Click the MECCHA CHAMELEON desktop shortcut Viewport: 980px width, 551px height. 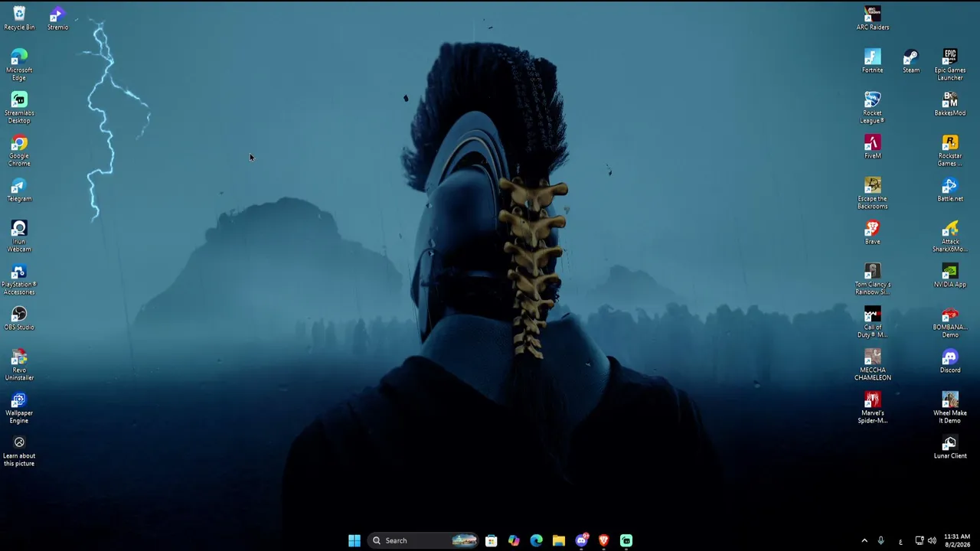pos(873,365)
